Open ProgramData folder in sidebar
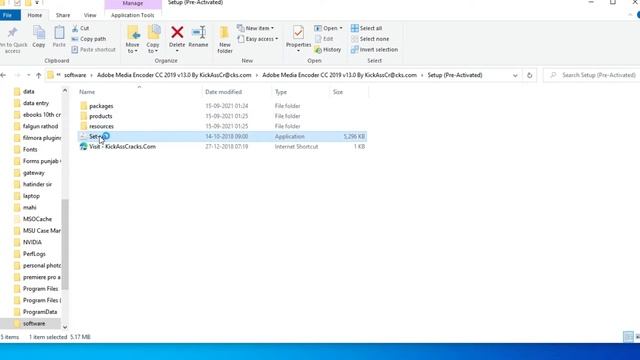 (40, 312)
